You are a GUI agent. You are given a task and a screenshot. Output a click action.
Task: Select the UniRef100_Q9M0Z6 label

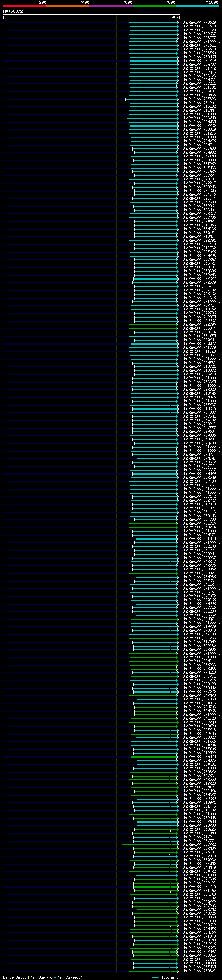click(x=199, y=141)
